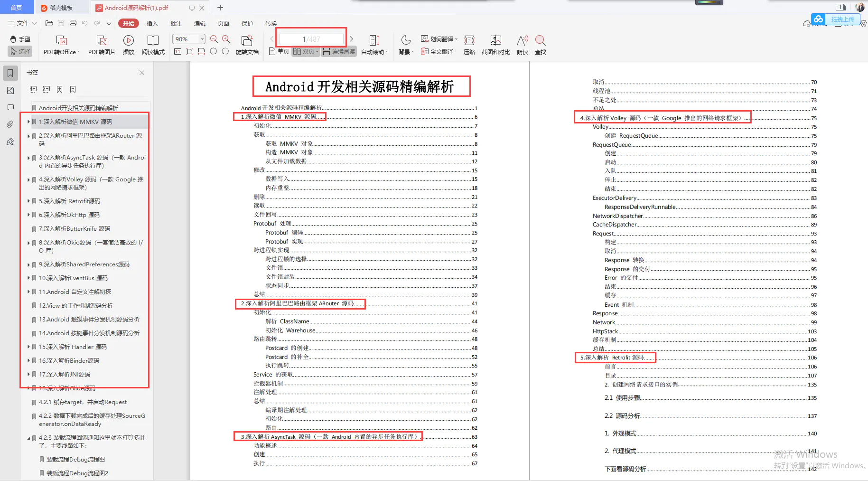Go to next page arrow
Viewport: 868px width, 481px height.
(x=351, y=39)
